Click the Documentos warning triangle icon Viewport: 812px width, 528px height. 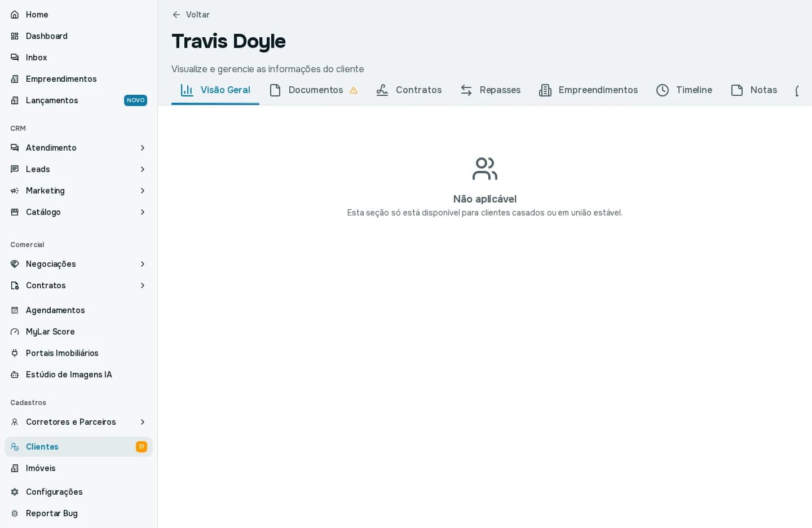click(354, 90)
